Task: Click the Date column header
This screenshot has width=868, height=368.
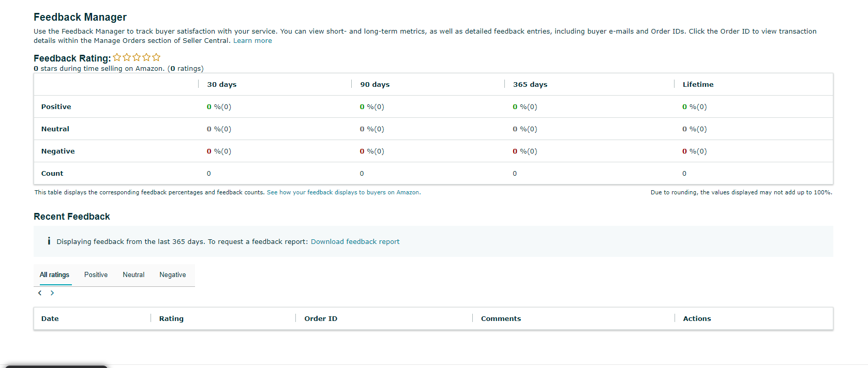Action: click(x=50, y=319)
